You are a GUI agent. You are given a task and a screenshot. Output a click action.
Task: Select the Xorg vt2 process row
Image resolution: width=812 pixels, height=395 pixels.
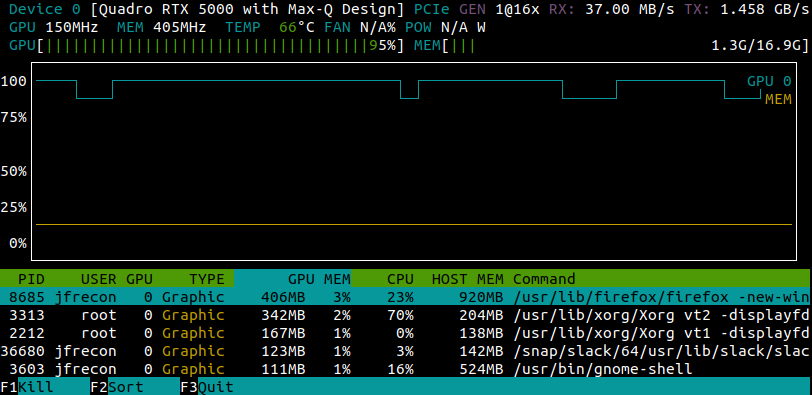406,315
